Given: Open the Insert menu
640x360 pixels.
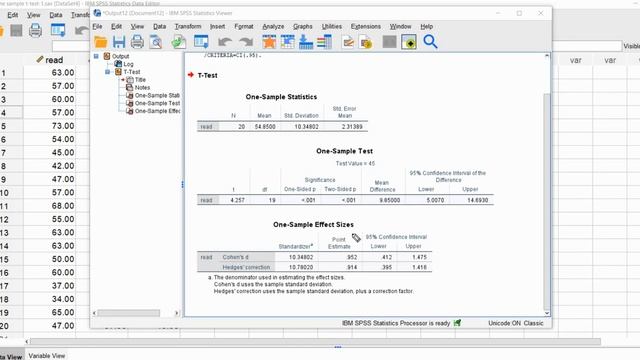Looking at the screenshot, I should coord(218,26).
